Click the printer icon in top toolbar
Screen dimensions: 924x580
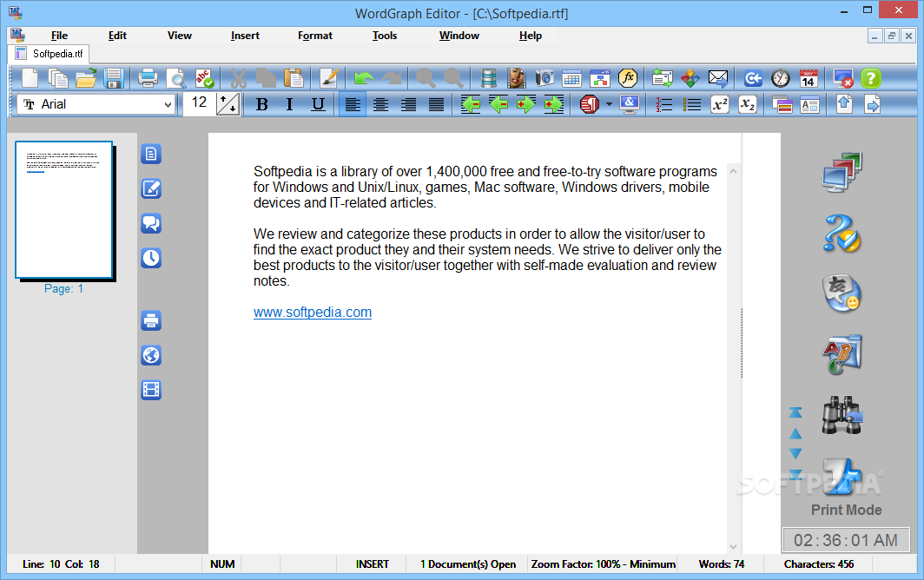click(x=148, y=78)
